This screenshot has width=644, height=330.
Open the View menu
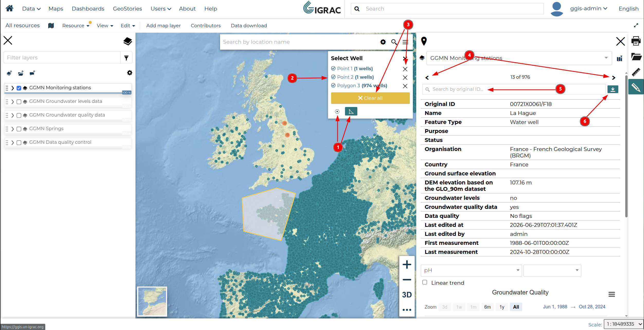(105, 25)
